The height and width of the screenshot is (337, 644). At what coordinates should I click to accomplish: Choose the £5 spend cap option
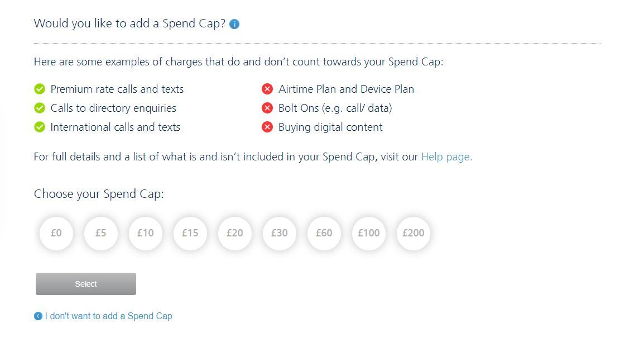coord(101,233)
